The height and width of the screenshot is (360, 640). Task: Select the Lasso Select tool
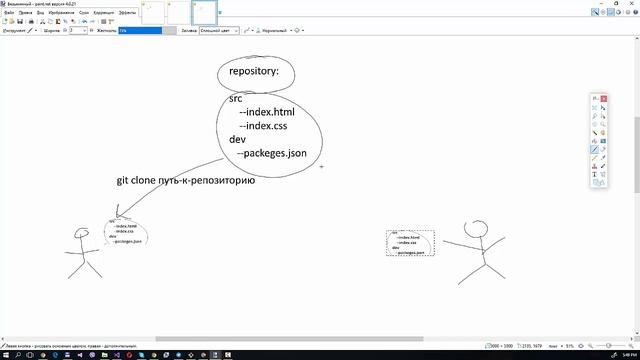(x=595, y=116)
